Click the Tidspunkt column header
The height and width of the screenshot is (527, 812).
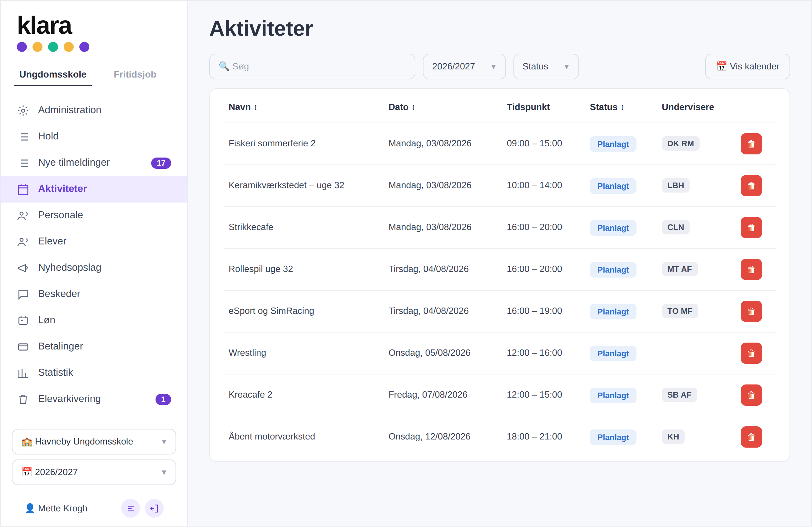coord(528,107)
